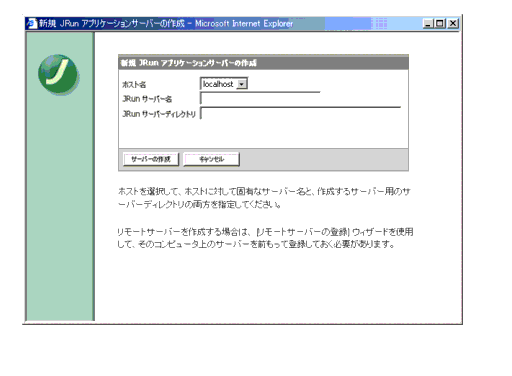This screenshot has height=376, width=512.
Task: Click the Internet Explorer icon in title bar
Action: point(32,23)
